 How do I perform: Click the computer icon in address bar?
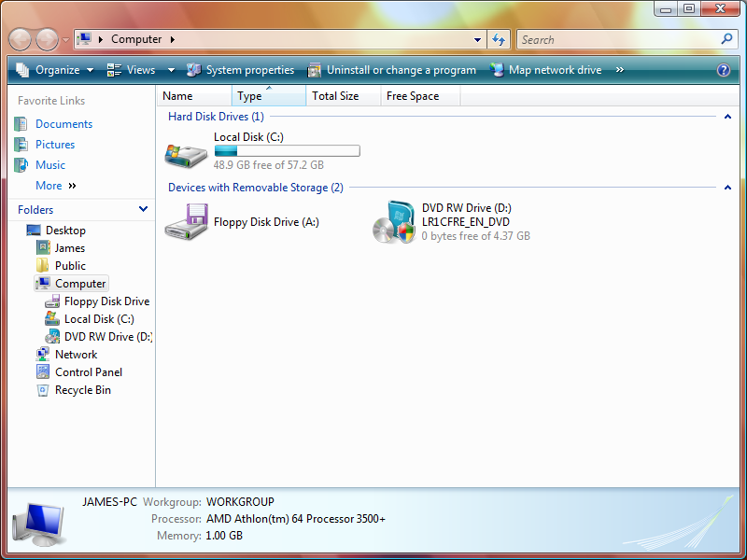pos(84,39)
